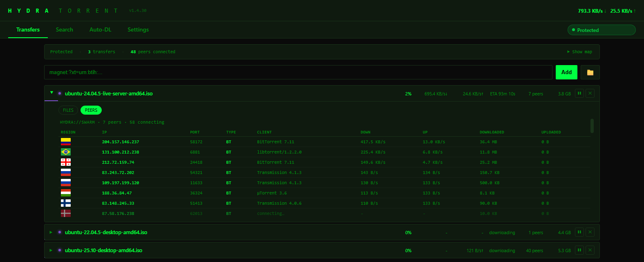This screenshot has width=644, height=262.
Task: Pause the ubuntu-25.10-desktop torrent
Action: coord(579,250)
